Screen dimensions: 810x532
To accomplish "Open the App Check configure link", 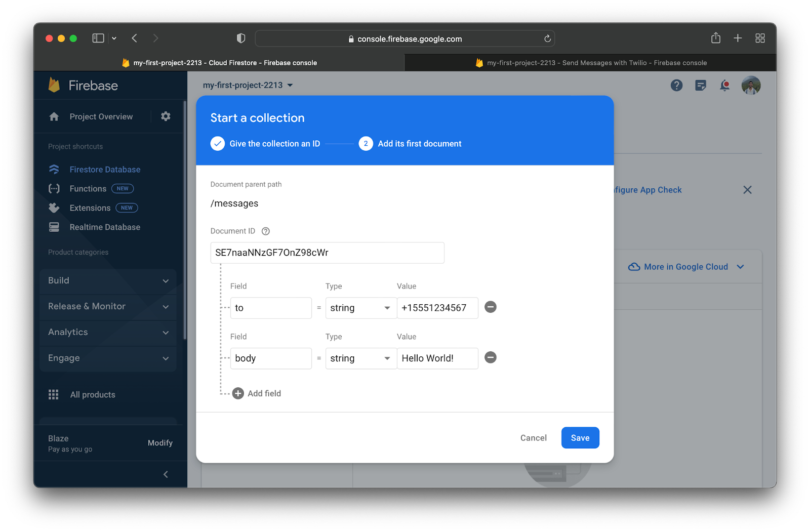I will pyautogui.click(x=648, y=190).
